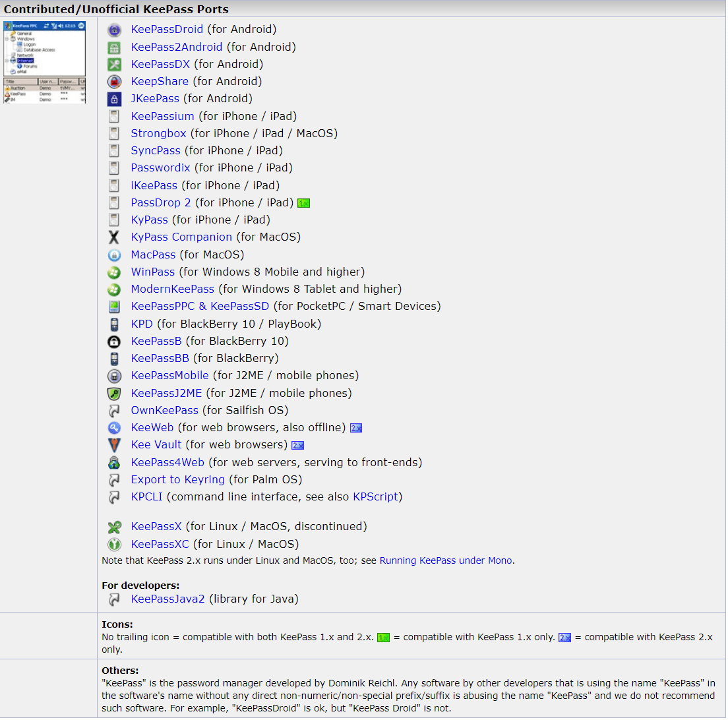
Task: Click the JKeePass blue lock icon
Action: [114, 99]
